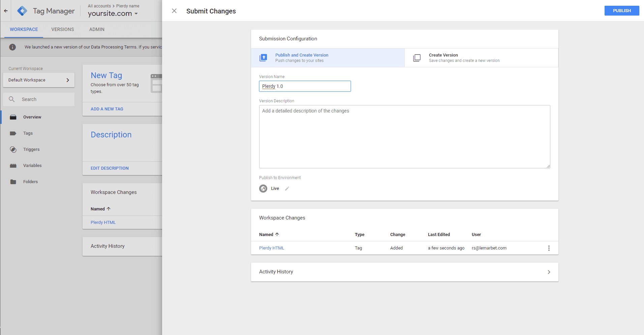Open Triggers in the sidebar
The image size is (644, 335).
(31, 149)
